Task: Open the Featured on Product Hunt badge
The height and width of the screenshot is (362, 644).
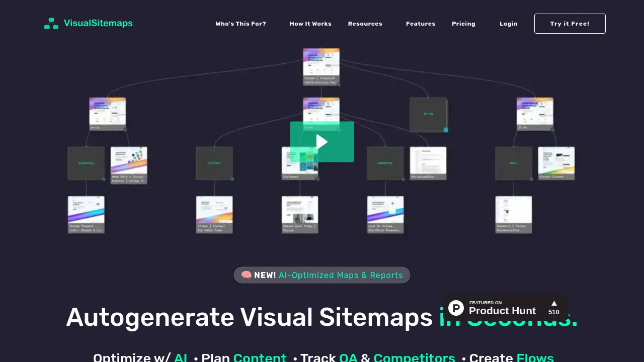Action: 506,308
